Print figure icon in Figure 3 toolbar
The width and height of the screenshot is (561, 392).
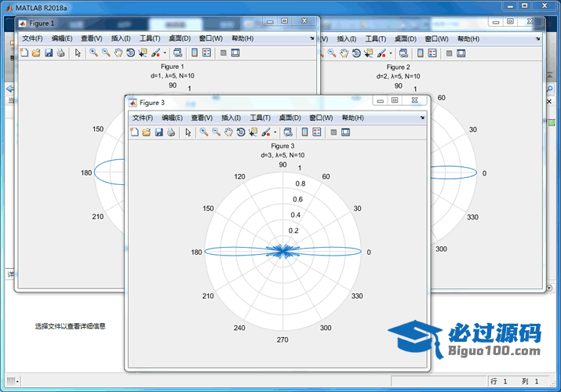point(171,132)
